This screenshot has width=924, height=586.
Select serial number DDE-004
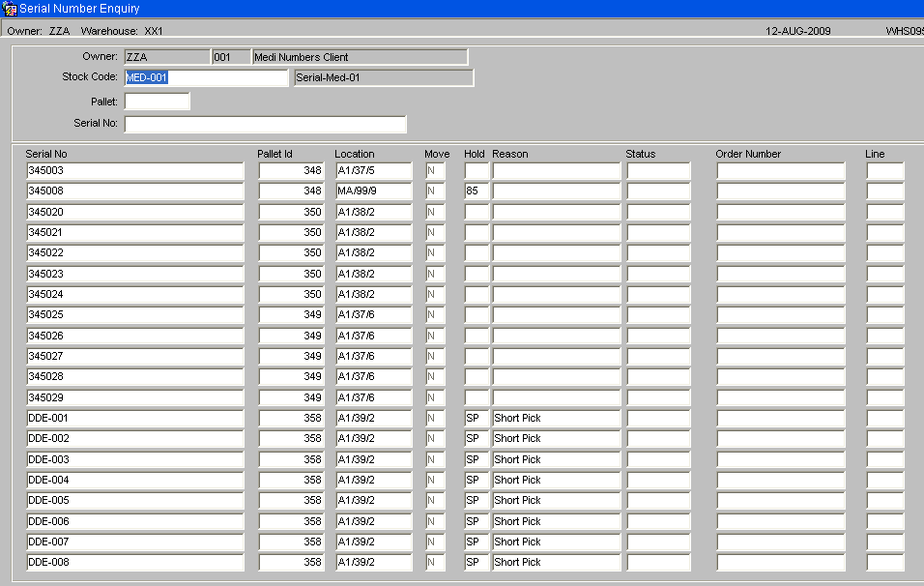click(135, 481)
